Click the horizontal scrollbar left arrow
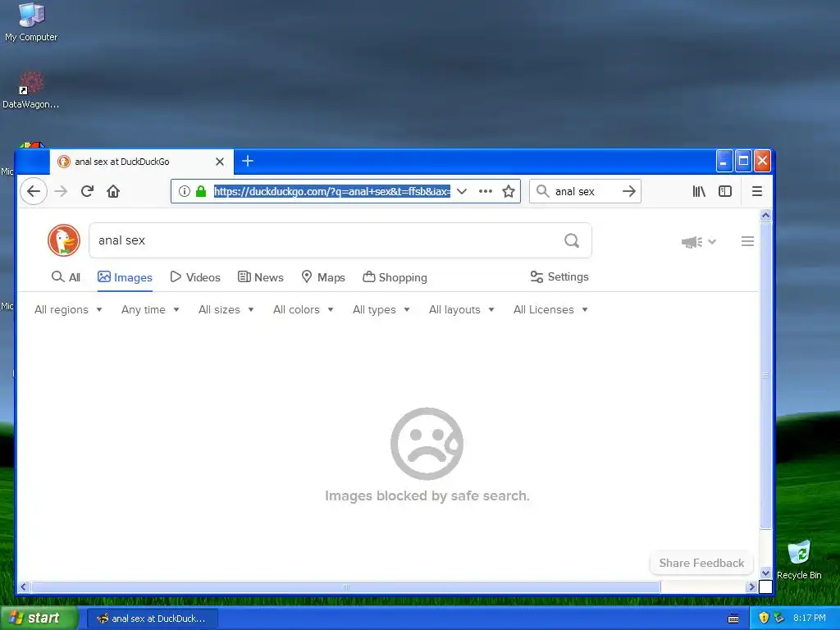Screen dimensions: 840x630 click(x=24, y=587)
